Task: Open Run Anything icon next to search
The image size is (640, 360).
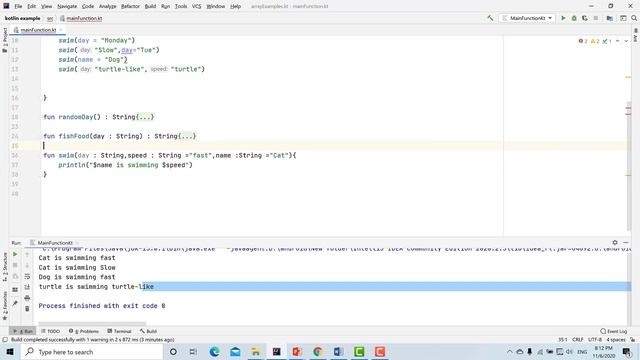Action: tap(623, 18)
